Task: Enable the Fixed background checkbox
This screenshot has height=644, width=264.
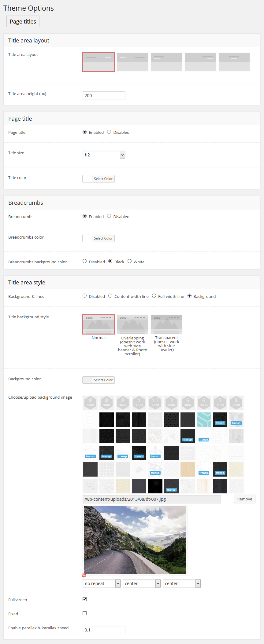Action: pos(85,613)
